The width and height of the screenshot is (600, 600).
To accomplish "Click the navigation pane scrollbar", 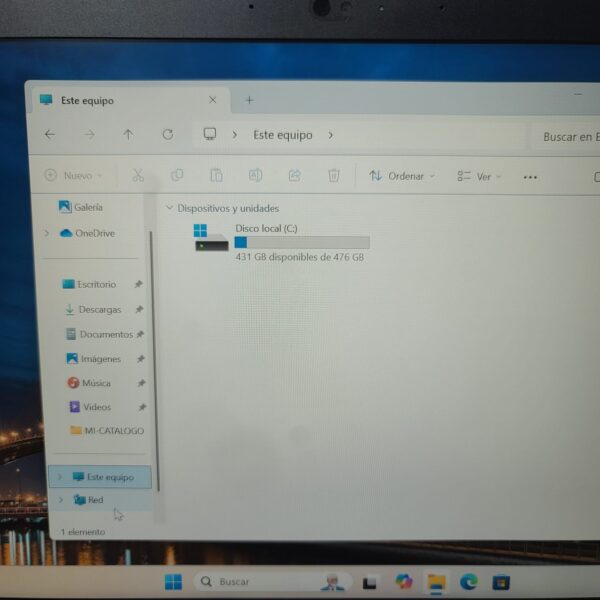I will [x=154, y=360].
